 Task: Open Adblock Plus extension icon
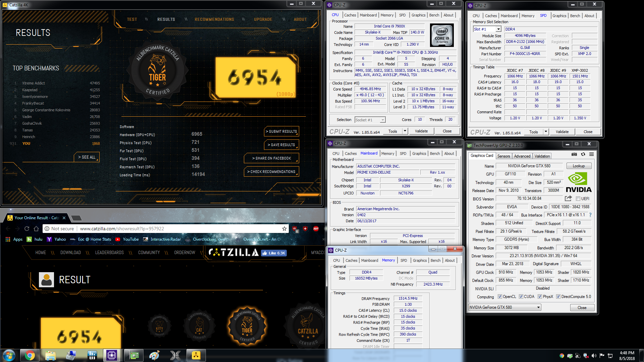316,229
